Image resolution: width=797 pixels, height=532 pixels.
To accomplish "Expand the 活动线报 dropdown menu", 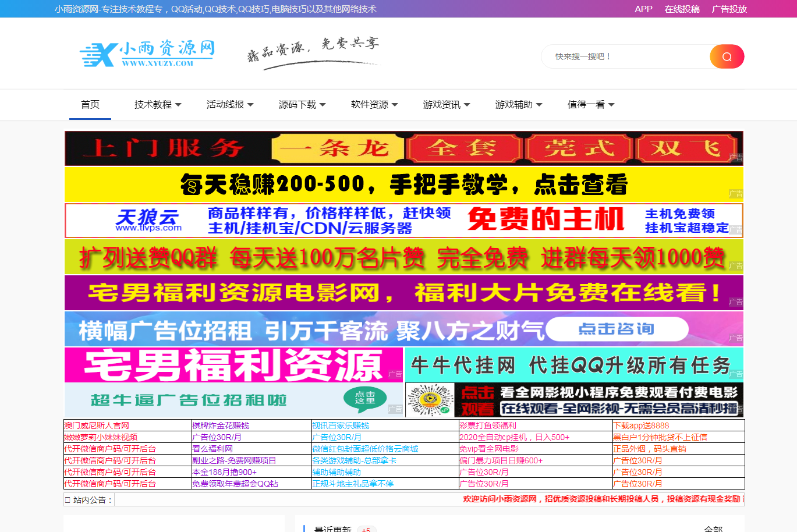I will (230, 105).
